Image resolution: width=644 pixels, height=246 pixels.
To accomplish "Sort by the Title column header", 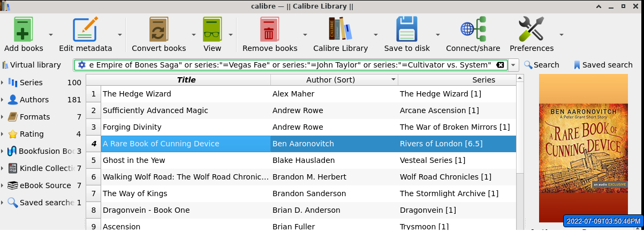I will click(186, 80).
